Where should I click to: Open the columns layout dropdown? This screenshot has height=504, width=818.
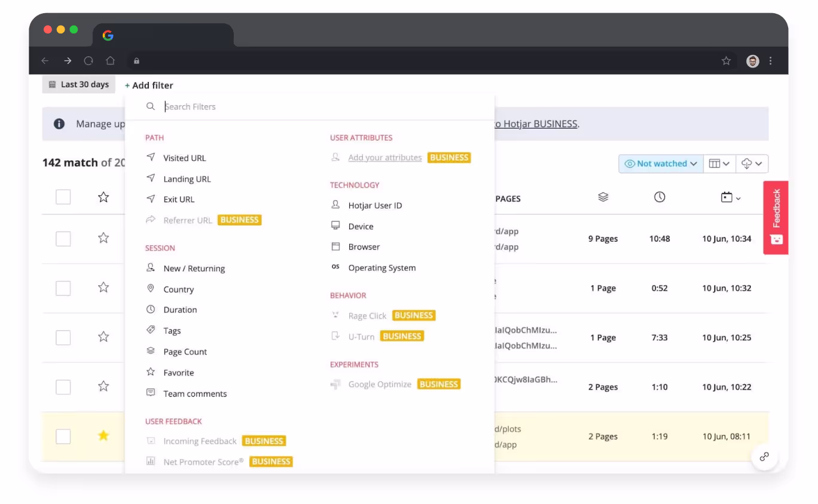point(719,163)
